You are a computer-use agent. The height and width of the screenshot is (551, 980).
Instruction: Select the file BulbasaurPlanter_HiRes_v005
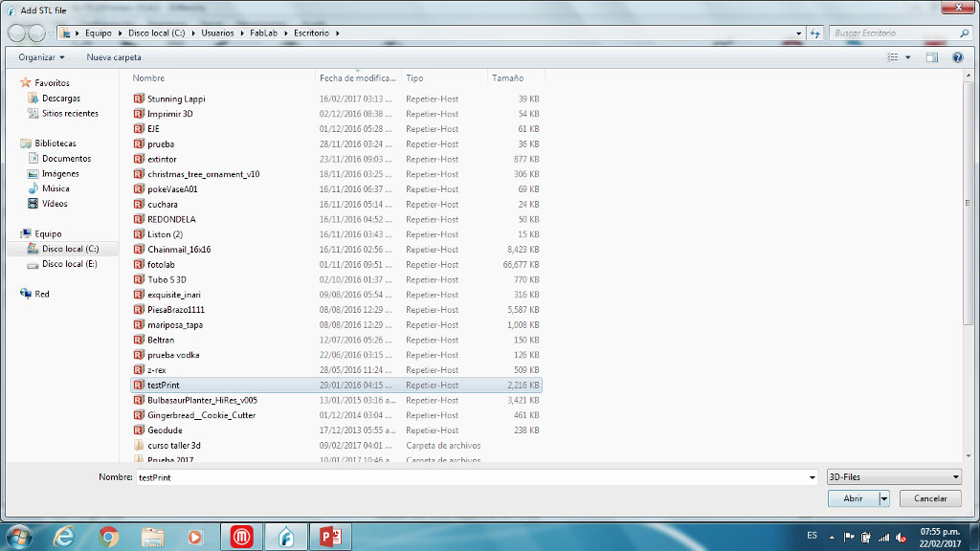pyautogui.click(x=202, y=401)
